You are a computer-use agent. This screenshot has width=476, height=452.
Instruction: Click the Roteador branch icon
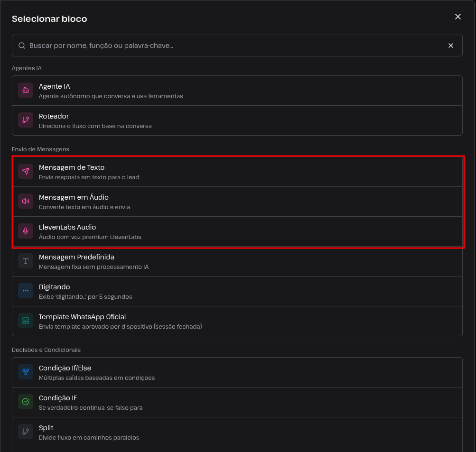[x=26, y=120]
